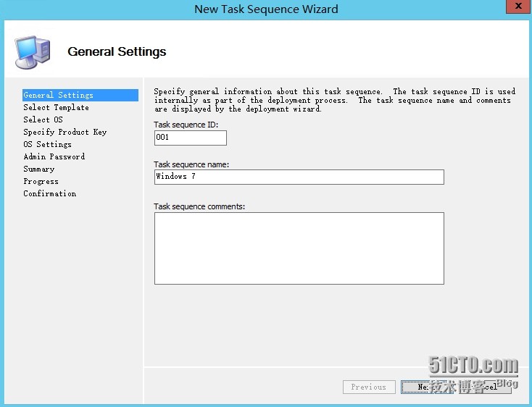Click the General Settings page heading
Viewport: 532px width, 407px height.
coord(117,51)
